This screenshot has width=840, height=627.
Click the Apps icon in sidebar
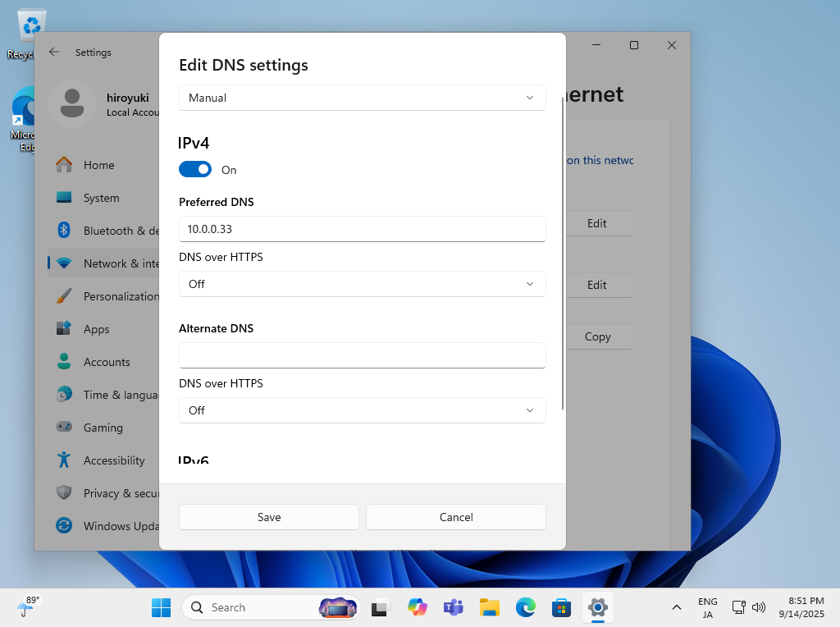click(x=64, y=329)
